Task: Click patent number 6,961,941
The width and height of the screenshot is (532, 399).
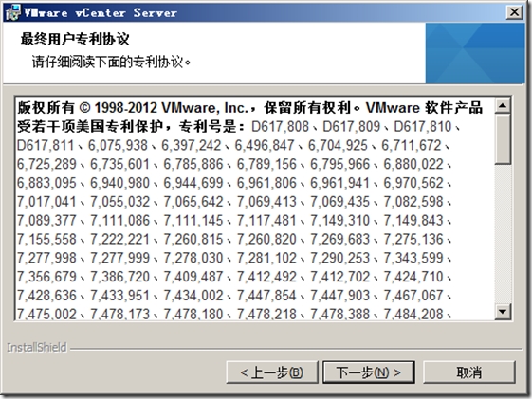Action: [339, 183]
